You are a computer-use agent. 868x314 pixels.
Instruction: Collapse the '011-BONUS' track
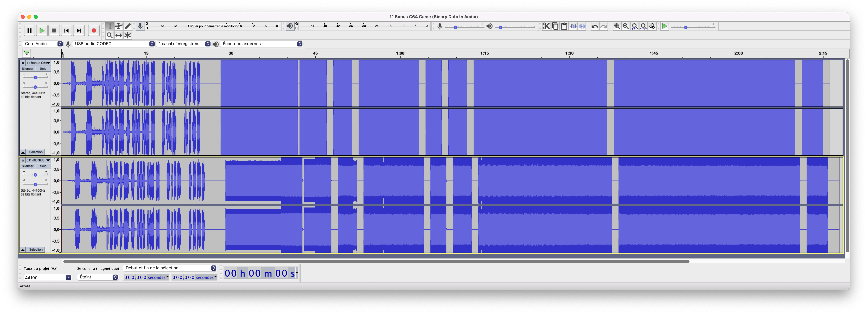23,250
